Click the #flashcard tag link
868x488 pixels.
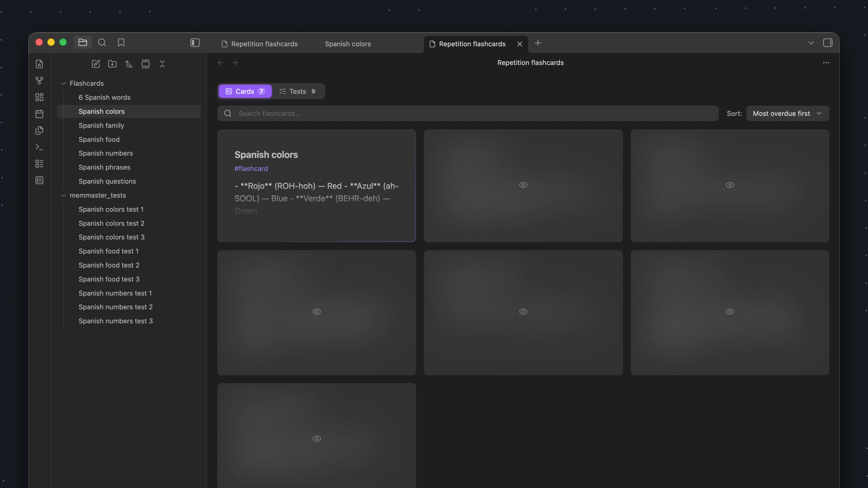coord(251,168)
